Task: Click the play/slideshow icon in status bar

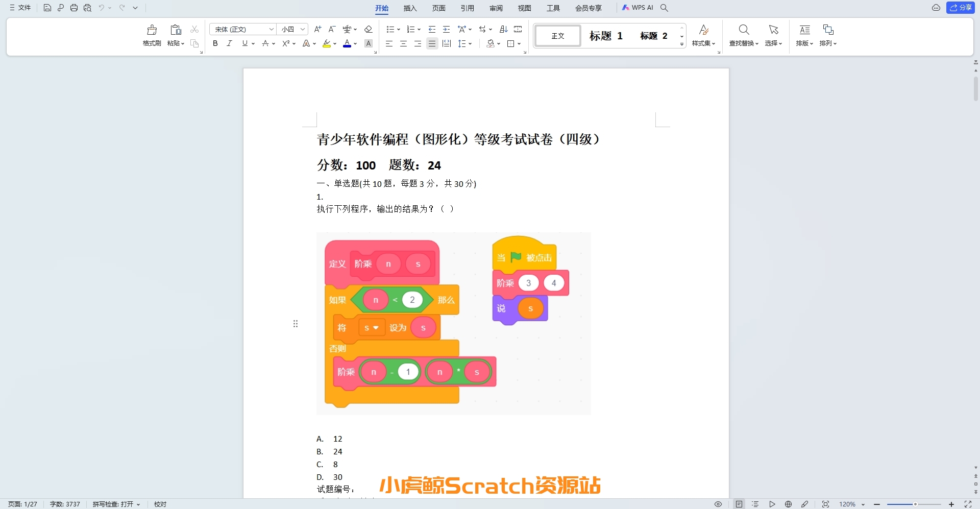Action: coord(772,504)
